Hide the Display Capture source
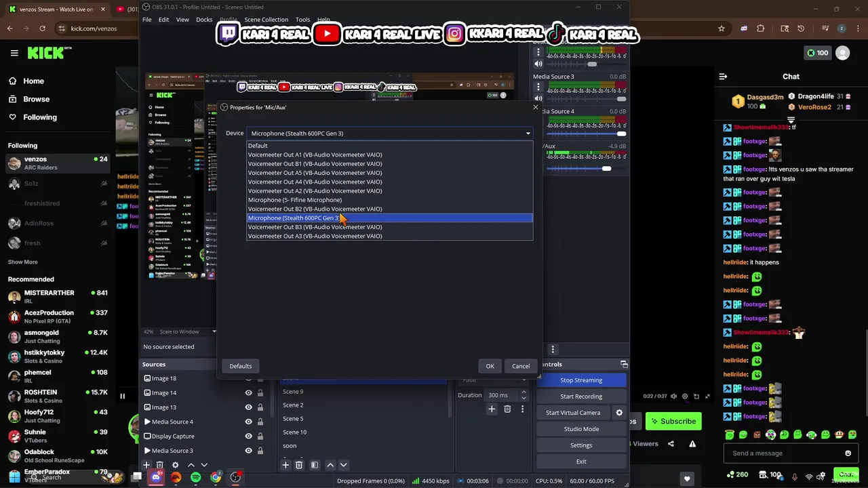Viewport: 868px width, 488px height. coord(248,436)
